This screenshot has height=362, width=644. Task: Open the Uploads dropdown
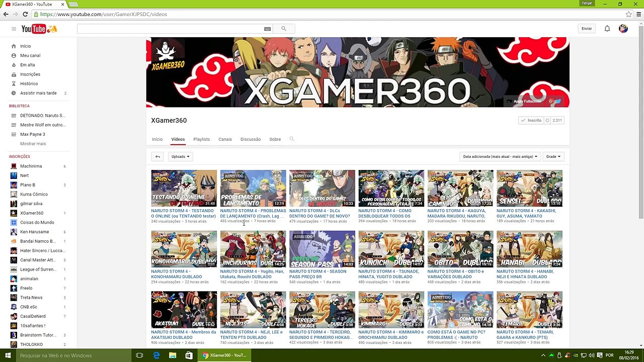tap(180, 156)
